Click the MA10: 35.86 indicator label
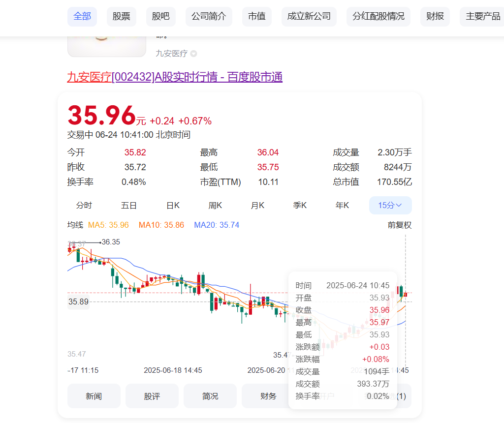Image resolution: width=504 pixels, height=423 pixels. pyautogui.click(x=161, y=225)
